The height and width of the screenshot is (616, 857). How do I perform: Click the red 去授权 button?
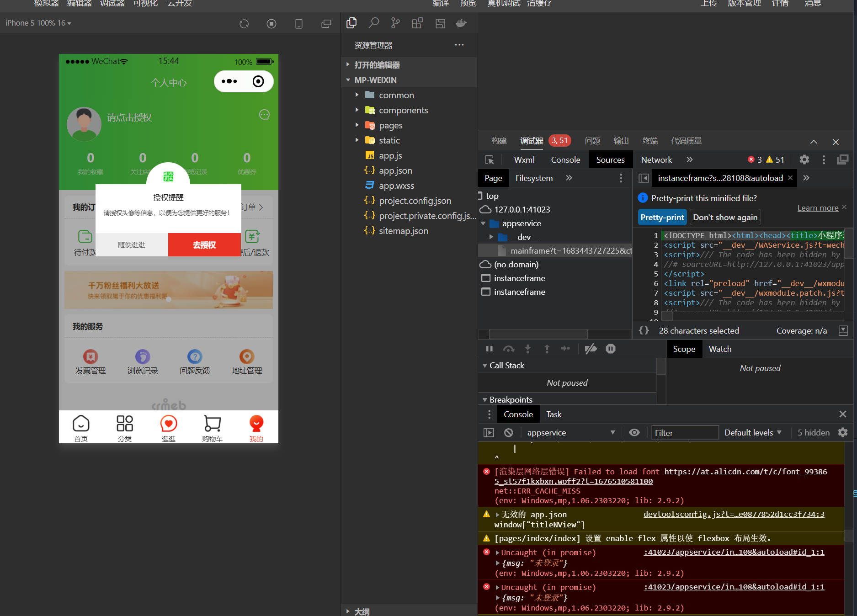(204, 244)
